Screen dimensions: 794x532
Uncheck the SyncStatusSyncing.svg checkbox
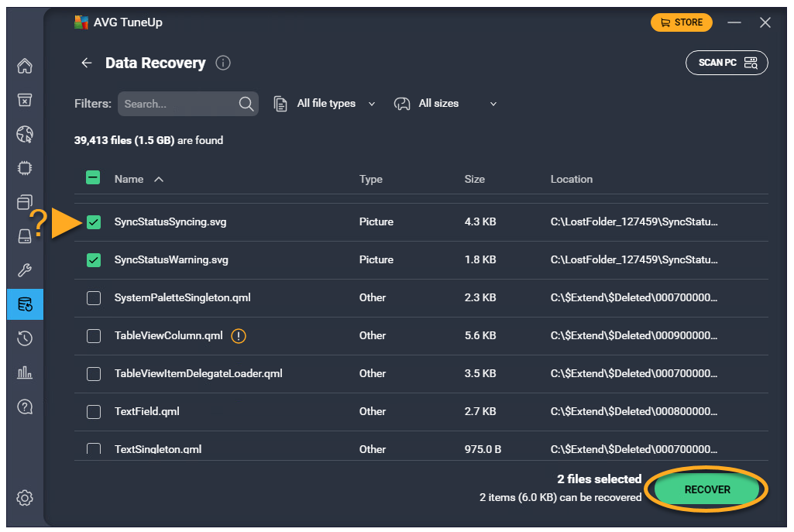click(94, 222)
